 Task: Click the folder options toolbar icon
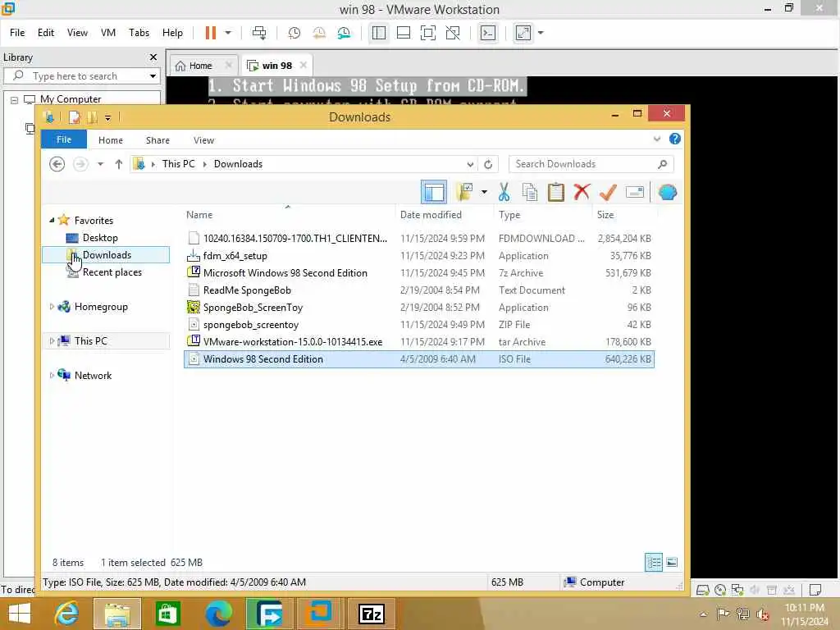pyautogui.click(x=464, y=192)
